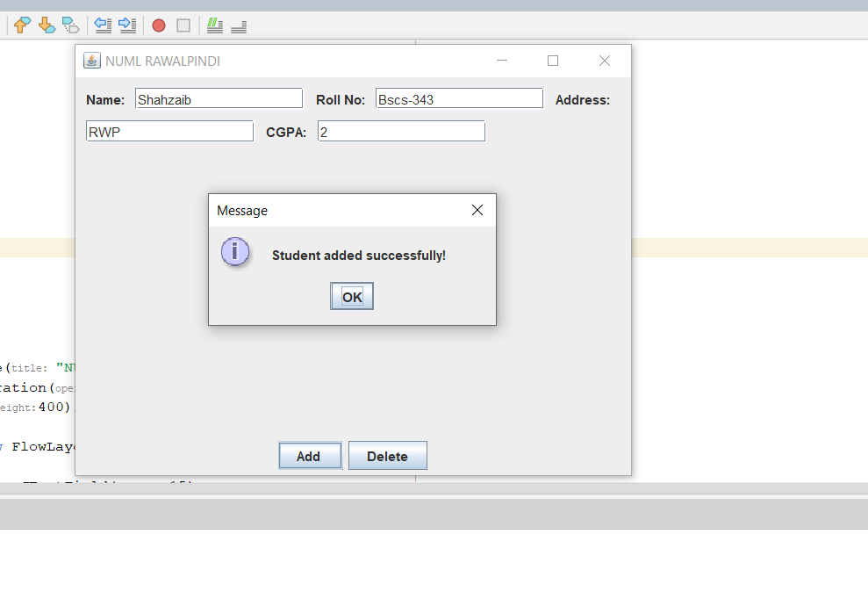
Task: Minimize the NUML RAWALPINDI window
Action: tap(502, 61)
